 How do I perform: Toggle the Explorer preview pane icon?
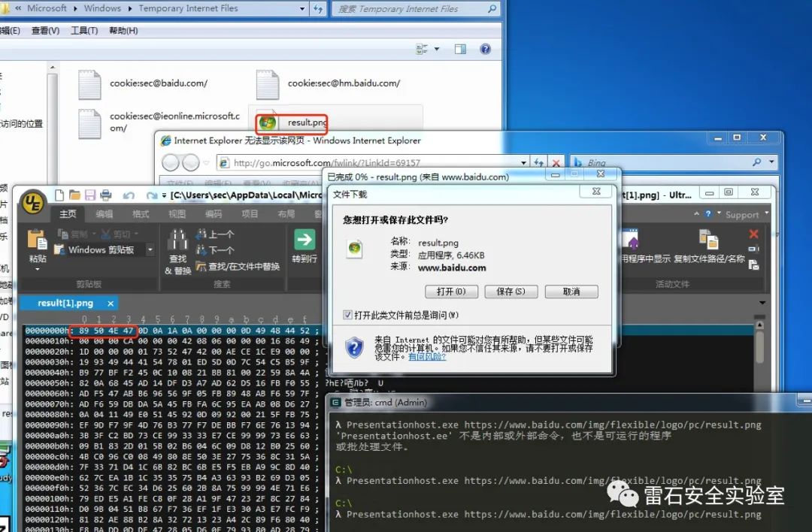coord(460,49)
